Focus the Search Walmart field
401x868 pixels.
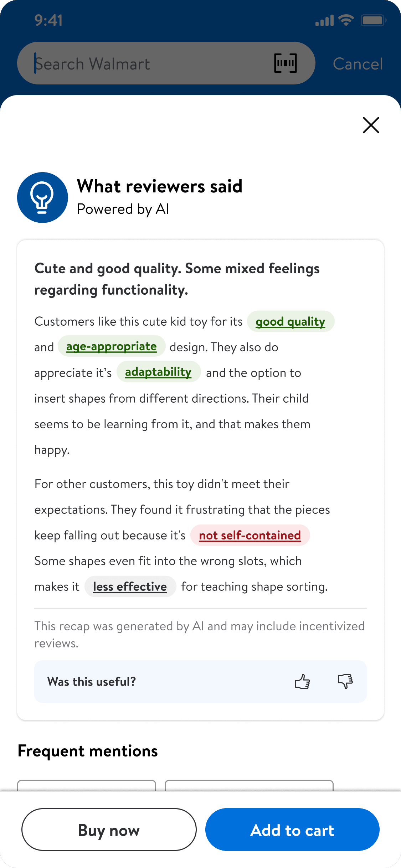[x=166, y=63]
